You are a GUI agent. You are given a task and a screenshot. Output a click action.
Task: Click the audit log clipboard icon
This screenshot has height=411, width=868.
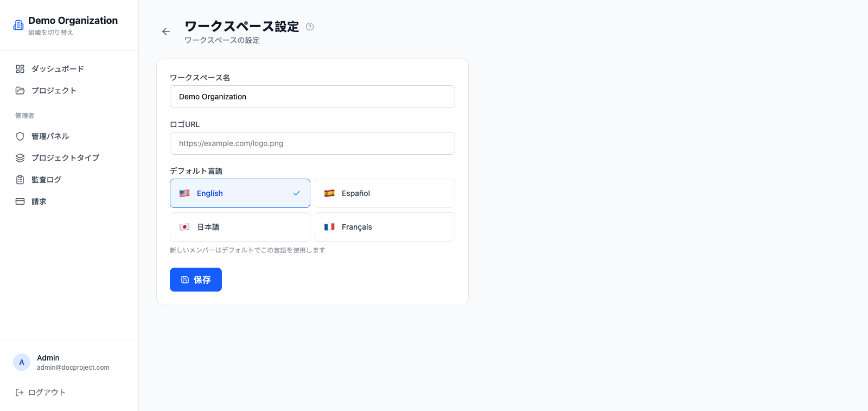click(20, 180)
